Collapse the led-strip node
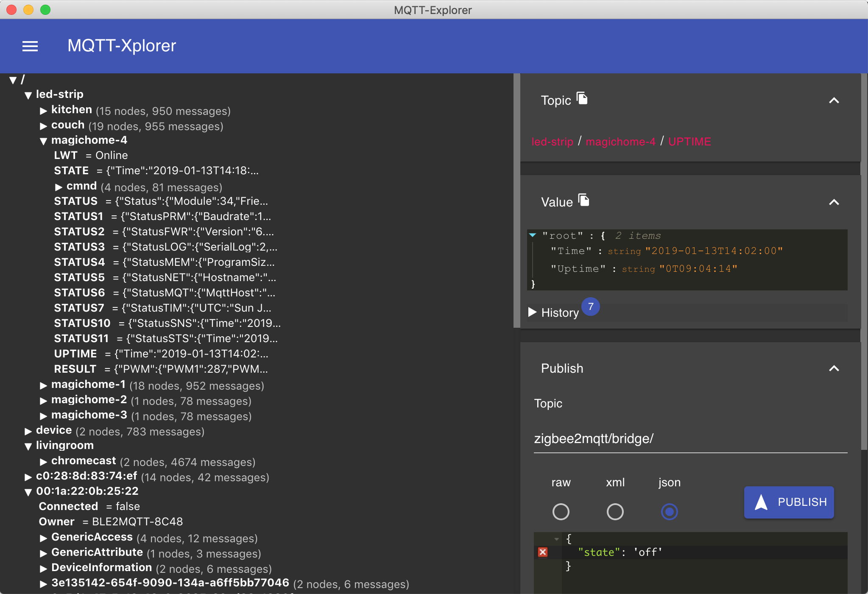 (x=28, y=95)
